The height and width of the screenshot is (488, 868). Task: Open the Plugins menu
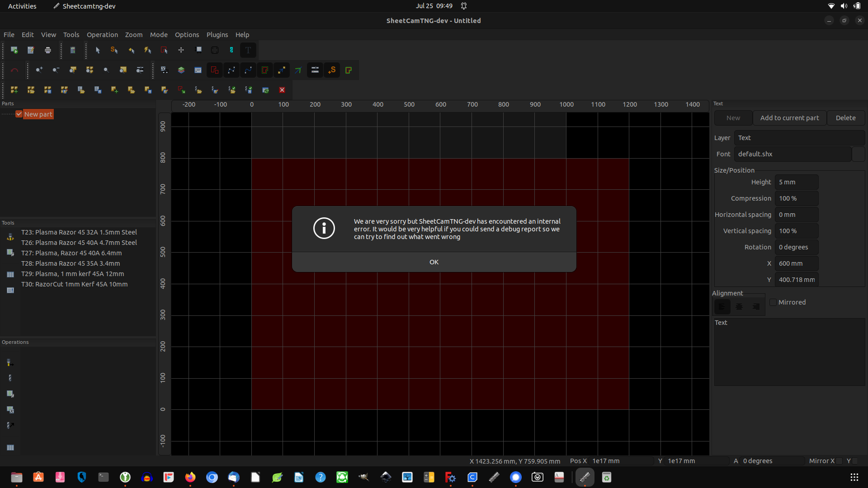217,35
